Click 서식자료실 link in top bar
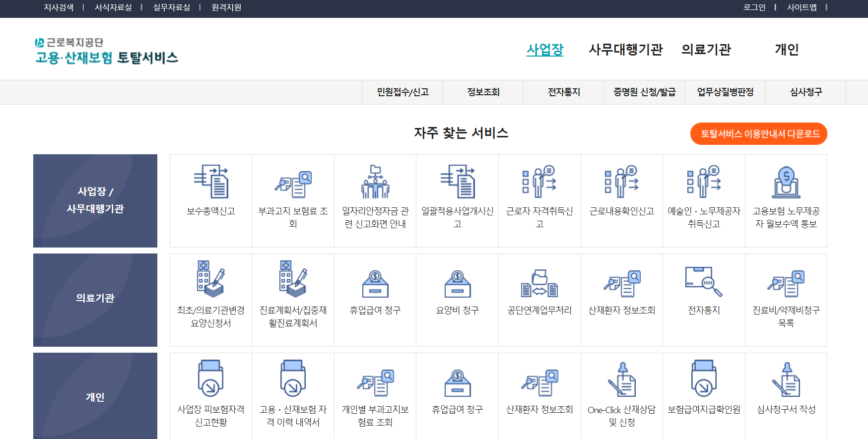 tap(113, 7)
